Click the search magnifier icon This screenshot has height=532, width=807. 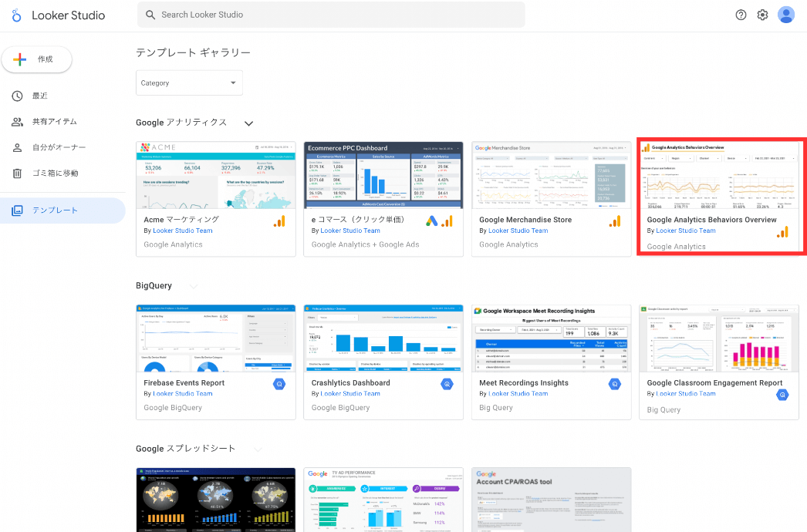(150, 15)
